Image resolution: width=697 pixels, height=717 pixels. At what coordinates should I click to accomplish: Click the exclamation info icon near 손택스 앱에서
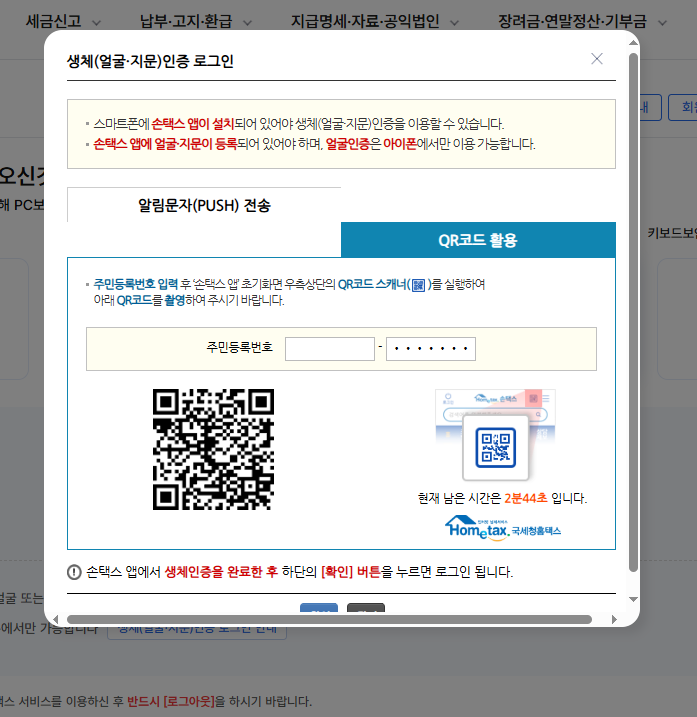click(x=74, y=572)
